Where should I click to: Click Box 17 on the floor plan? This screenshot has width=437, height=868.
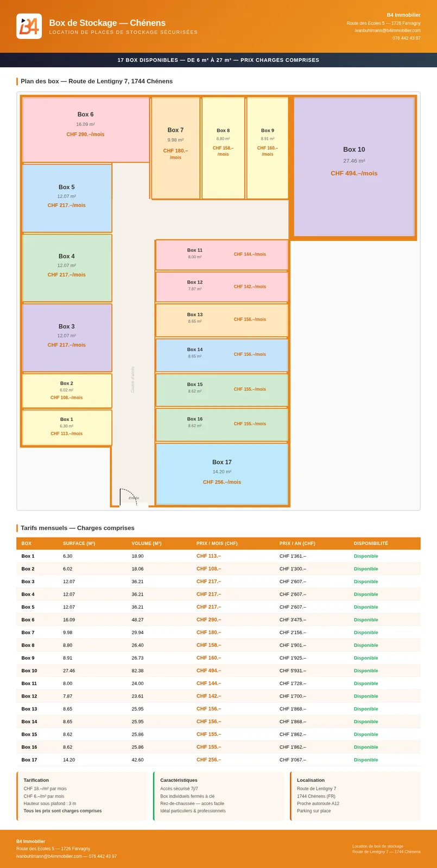[x=222, y=474]
